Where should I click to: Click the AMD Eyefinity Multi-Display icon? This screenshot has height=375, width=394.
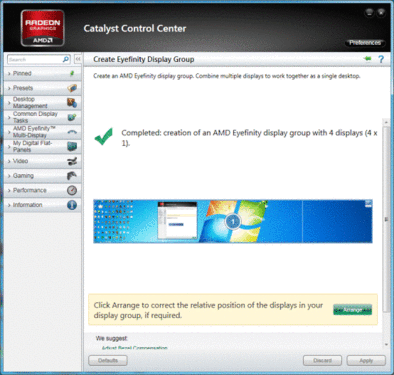coord(72,132)
